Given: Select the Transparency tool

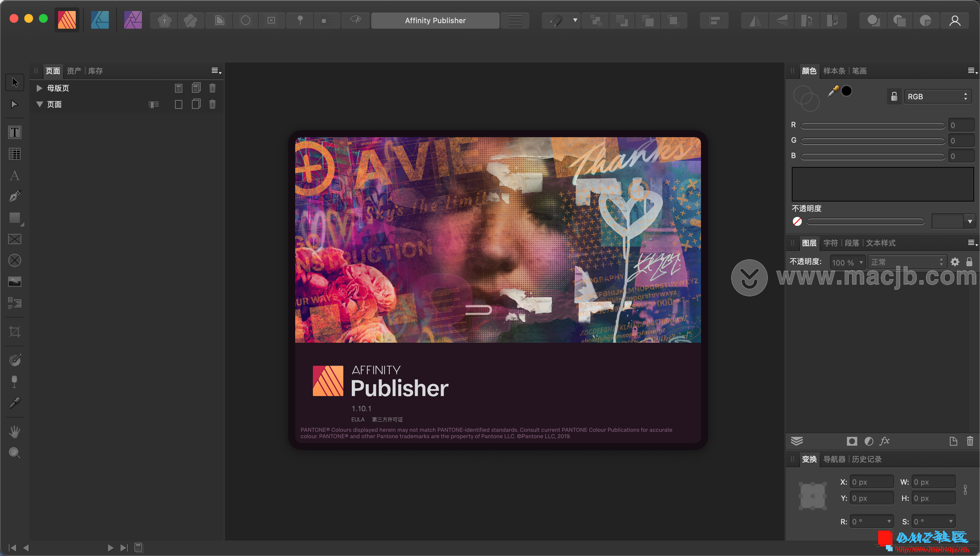Looking at the screenshot, I should click(14, 381).
